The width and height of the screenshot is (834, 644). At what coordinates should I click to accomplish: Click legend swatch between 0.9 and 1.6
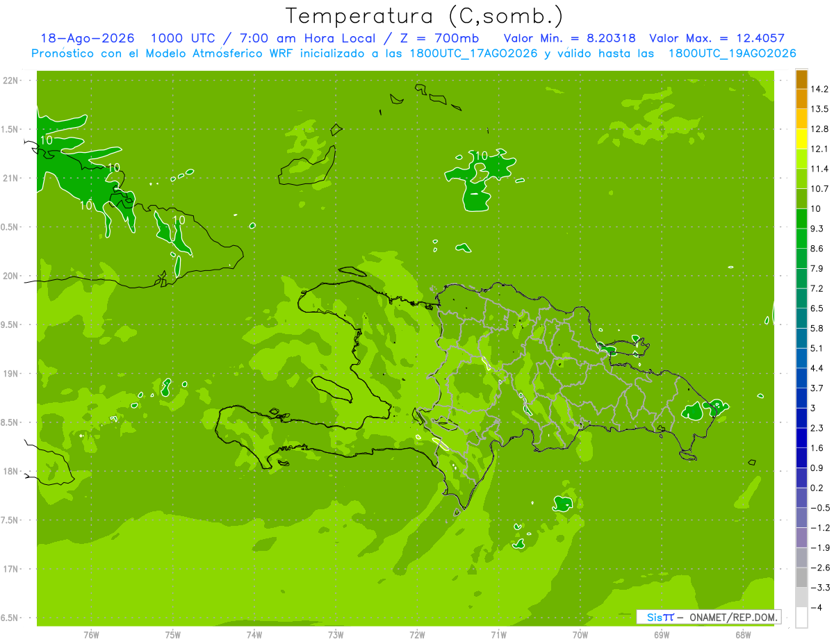tap(801, 458)
